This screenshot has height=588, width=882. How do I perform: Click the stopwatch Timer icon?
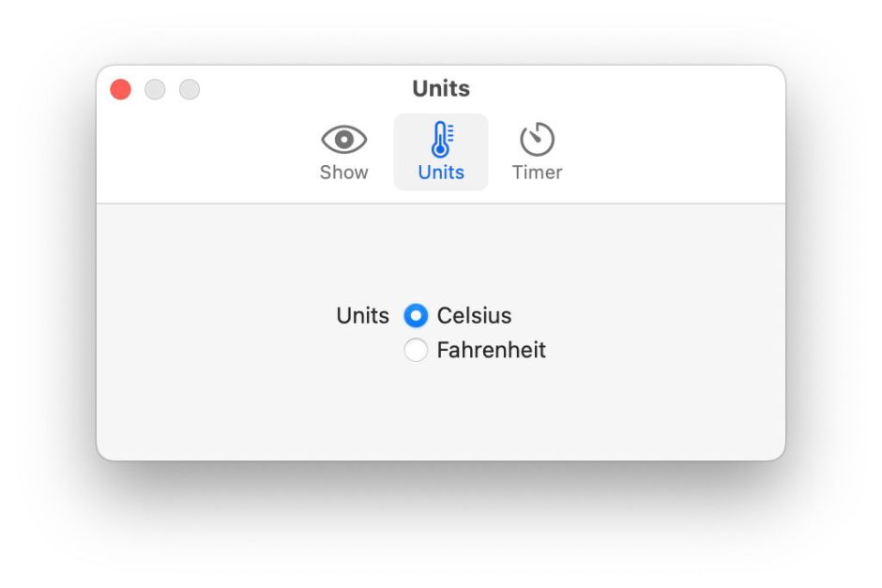537,140
